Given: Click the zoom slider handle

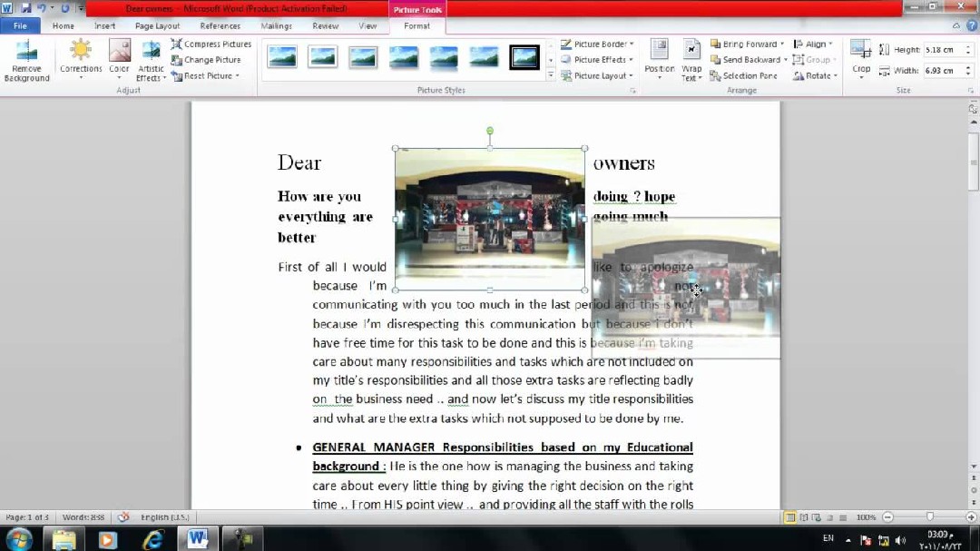Looking at the screenshot, I should 929,517.
